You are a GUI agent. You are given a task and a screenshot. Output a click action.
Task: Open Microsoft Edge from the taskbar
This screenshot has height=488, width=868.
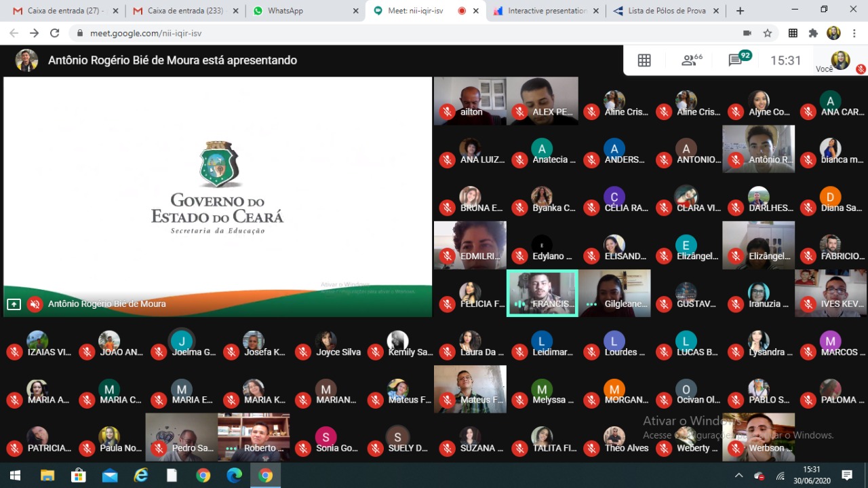click(234, 475)
